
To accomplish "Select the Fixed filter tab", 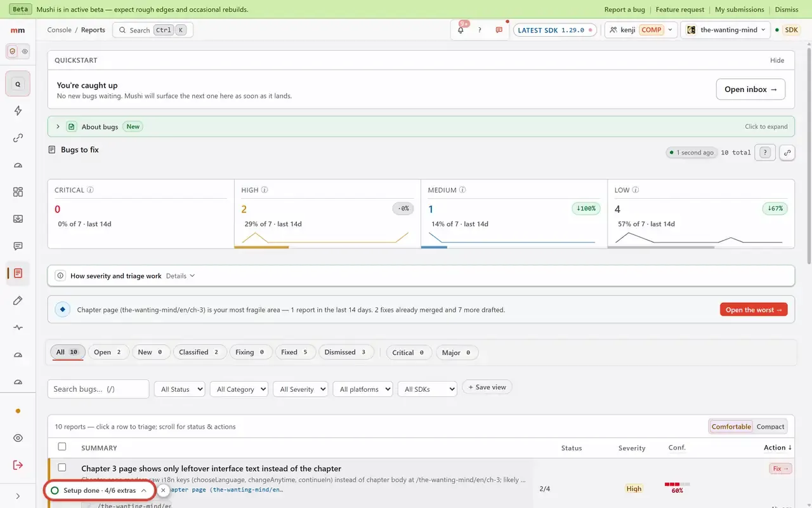I will pyautogui.click(x=296, y=352).
